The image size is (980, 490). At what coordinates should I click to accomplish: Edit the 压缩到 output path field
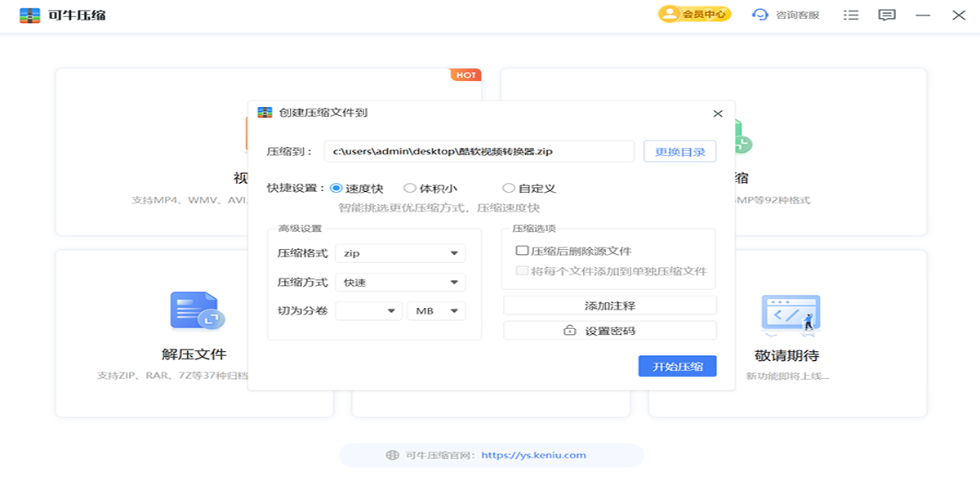[x=479, y=151]
